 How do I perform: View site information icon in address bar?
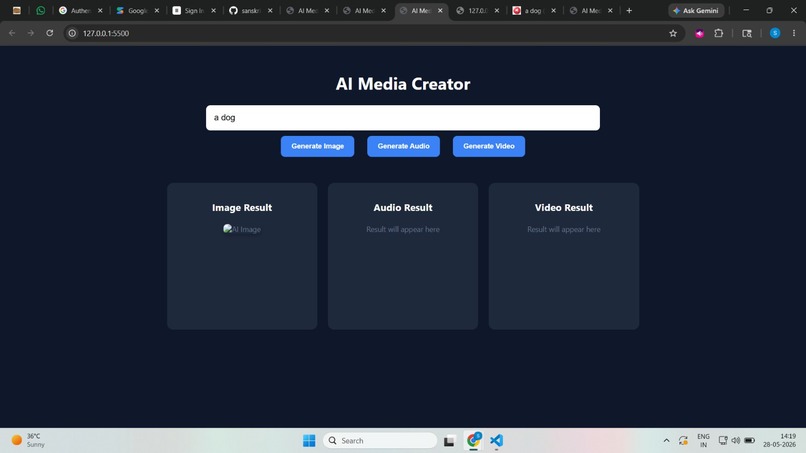[x=72, y=33]
